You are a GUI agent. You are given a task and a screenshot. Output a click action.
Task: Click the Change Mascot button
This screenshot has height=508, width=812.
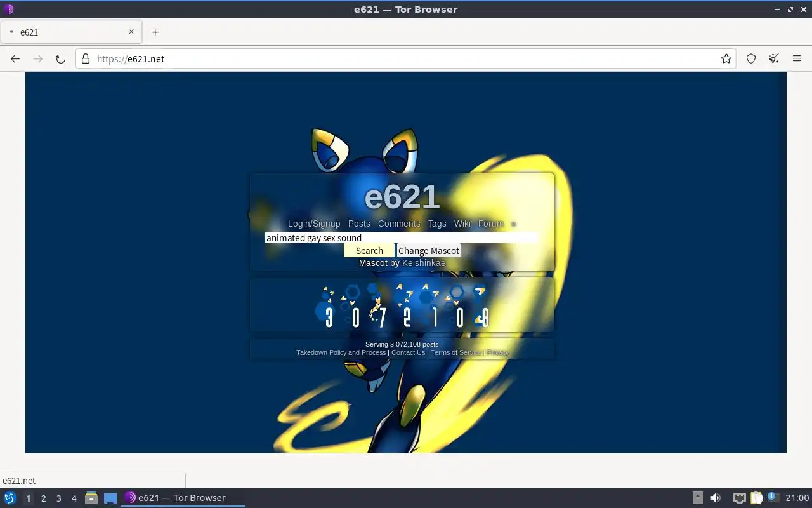(429, 251)
